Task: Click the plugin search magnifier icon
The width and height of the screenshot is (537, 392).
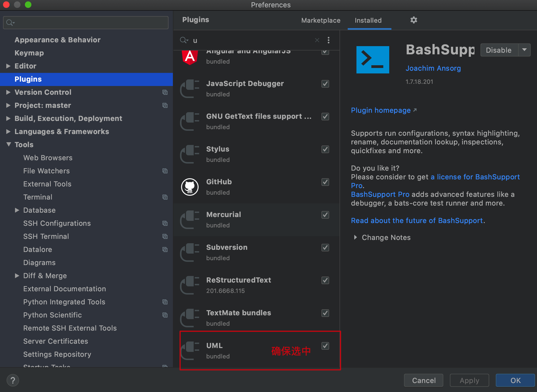Action: click(x=184, y=40)
